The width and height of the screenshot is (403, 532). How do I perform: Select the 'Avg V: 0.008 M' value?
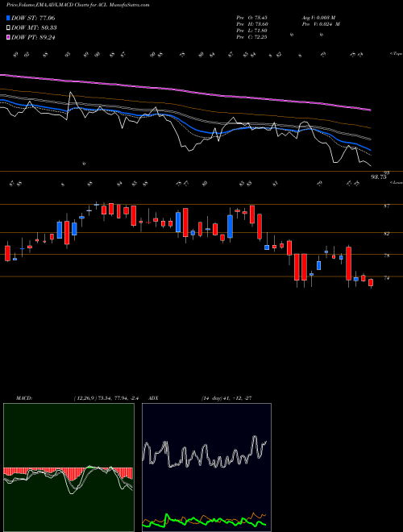[x=319, y=18]
